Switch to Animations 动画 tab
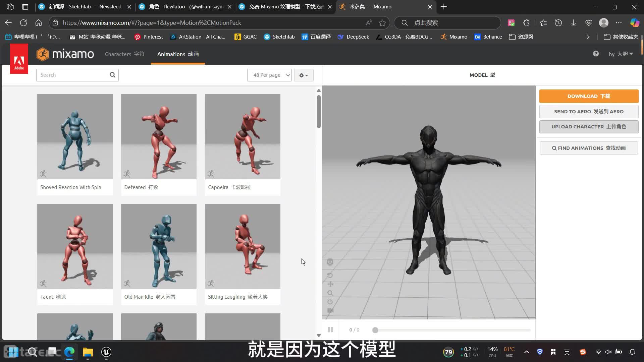 pos(178,54)
